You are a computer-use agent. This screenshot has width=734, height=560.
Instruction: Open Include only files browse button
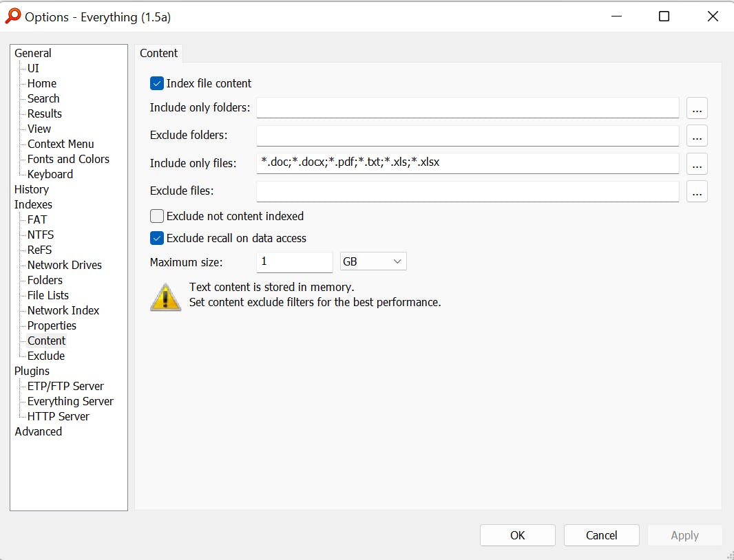[697, 164]
